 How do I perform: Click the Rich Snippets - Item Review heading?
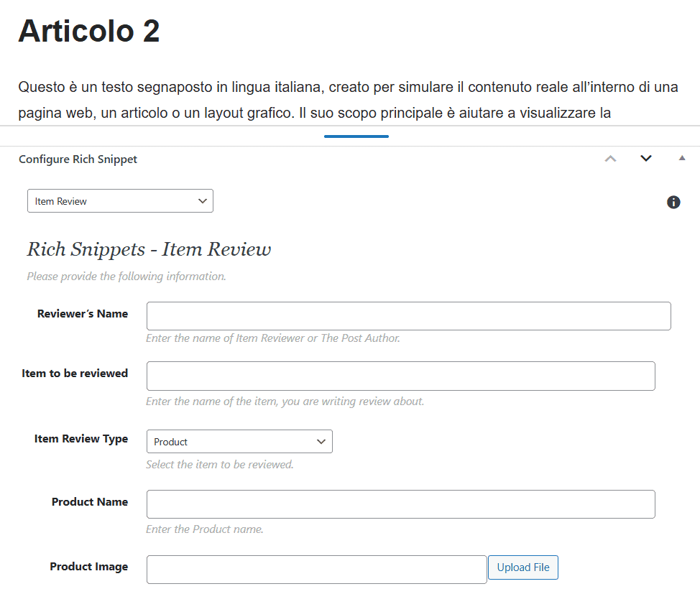pos(148,249)
